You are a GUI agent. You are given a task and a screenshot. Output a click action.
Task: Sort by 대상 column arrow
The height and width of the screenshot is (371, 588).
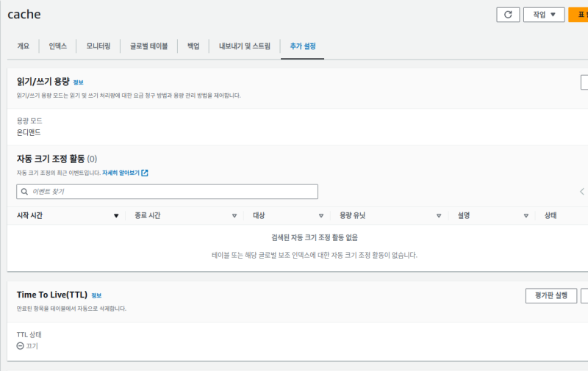point(321,216)
